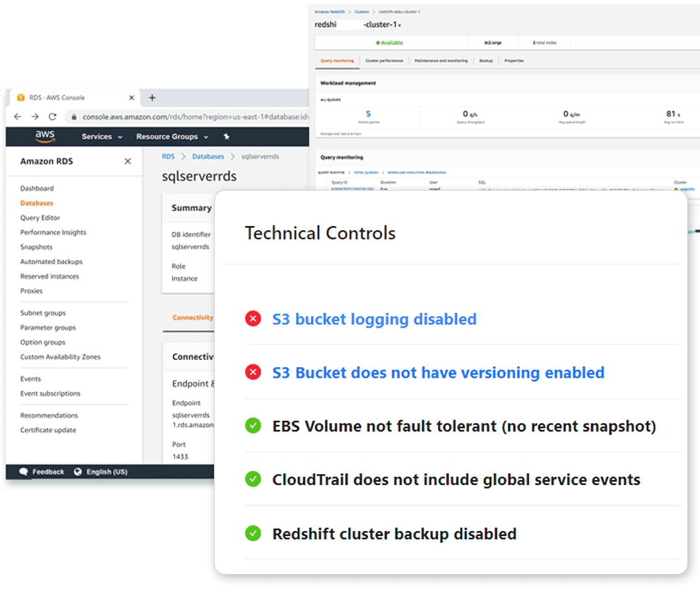The width and height of the screenshot is (700, 591).
Task: Open Option groups in the sidebar
Action: click(x=42, y=342)
